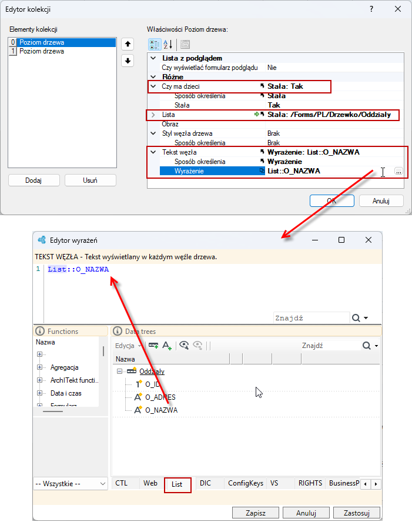Open expression search options arrow

pos(366,318)
